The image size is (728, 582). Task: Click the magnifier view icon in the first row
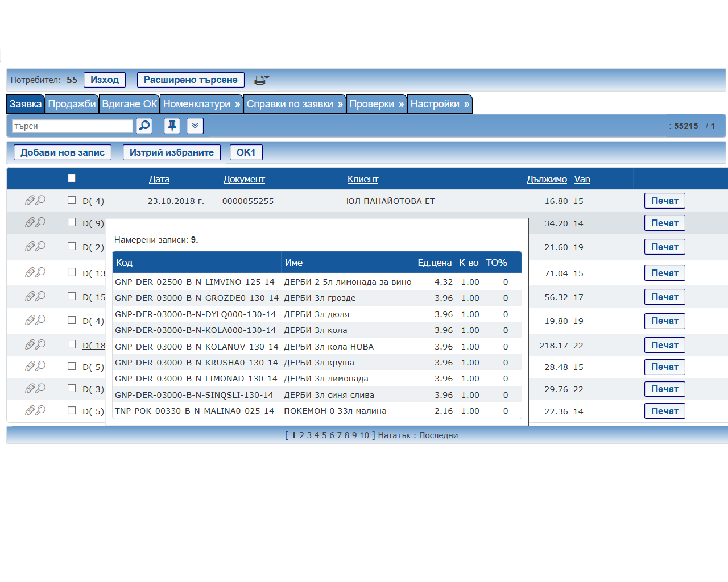(41, 201)
